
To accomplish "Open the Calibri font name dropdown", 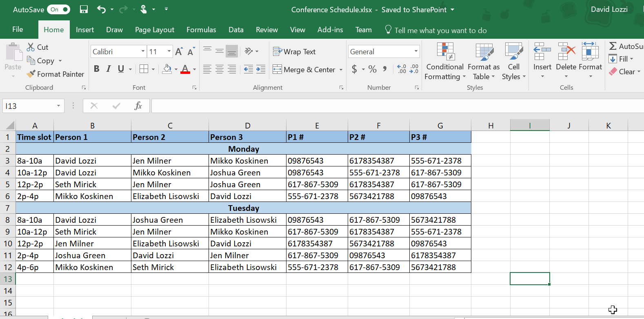I will point(143,51).
